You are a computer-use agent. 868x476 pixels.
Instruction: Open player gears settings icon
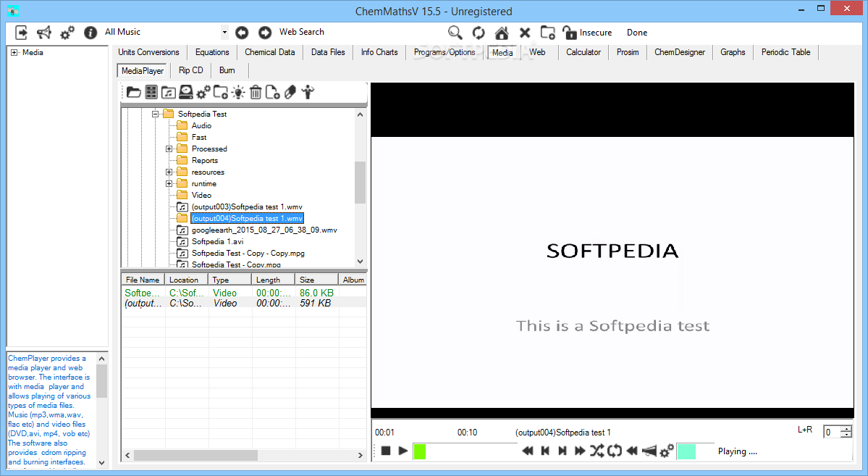coord(667,451)
